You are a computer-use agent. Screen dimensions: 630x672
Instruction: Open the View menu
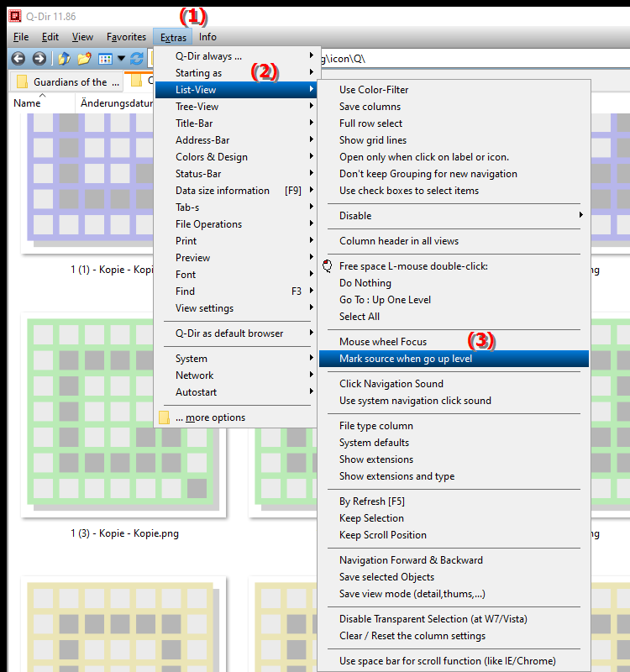tap(82, 37)
